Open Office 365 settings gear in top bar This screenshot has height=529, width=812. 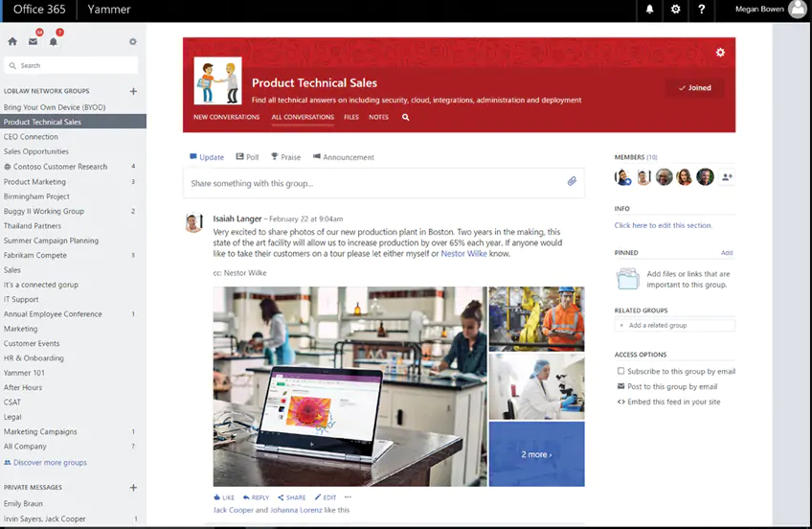[x=675, y=10]
